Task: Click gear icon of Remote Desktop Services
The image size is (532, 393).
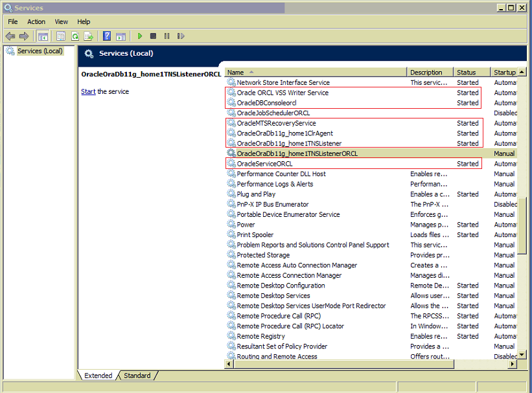Action: [231, 295]
